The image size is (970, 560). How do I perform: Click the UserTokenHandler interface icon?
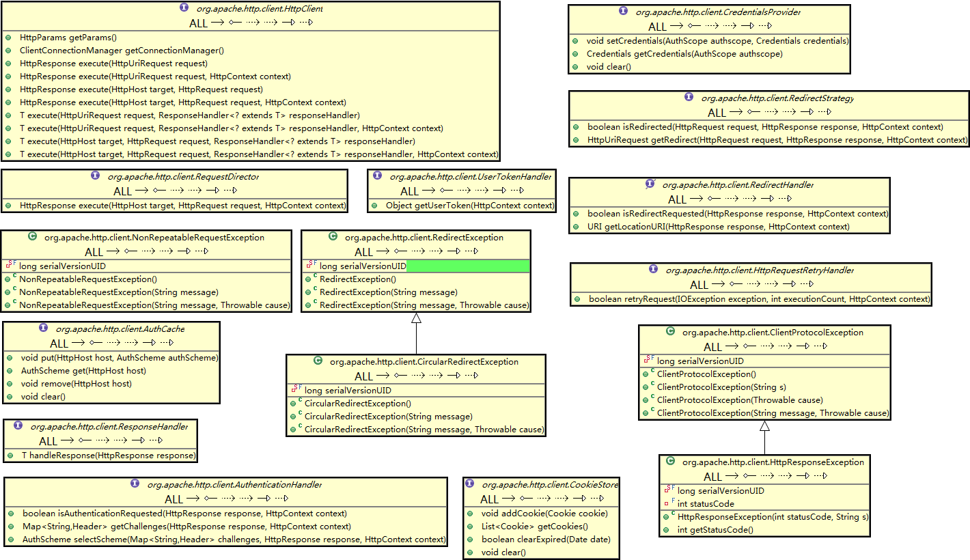tap(377, 176)
